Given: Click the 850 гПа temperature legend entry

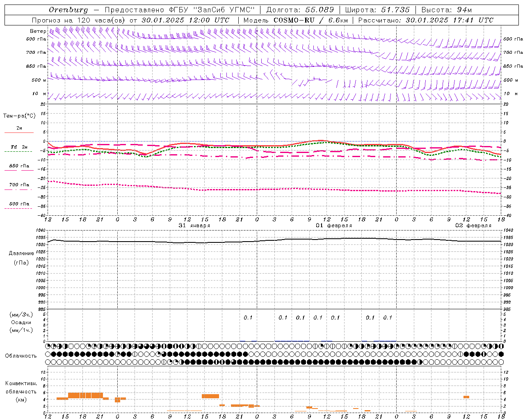Looking at the screenshot, I should click(19, 166).
